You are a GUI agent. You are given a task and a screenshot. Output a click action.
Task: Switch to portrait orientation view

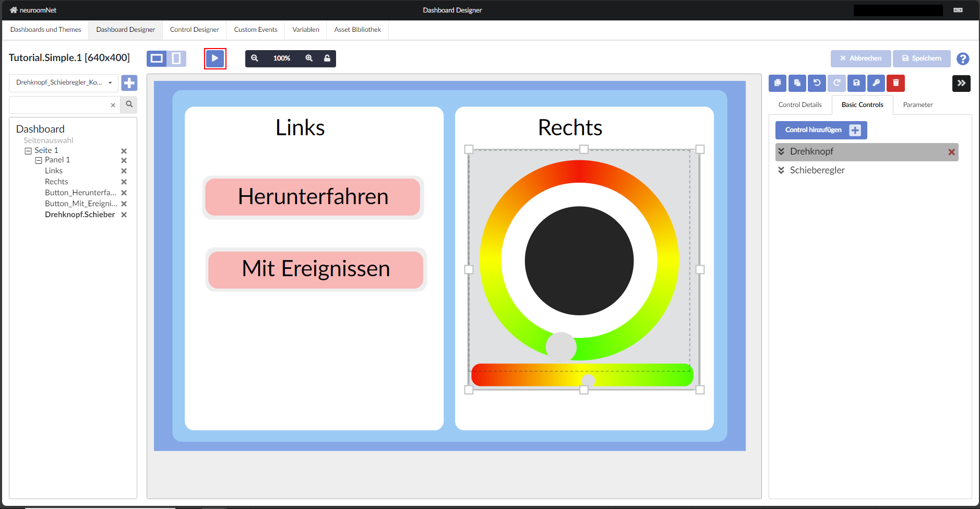click(x=176, y=58)
